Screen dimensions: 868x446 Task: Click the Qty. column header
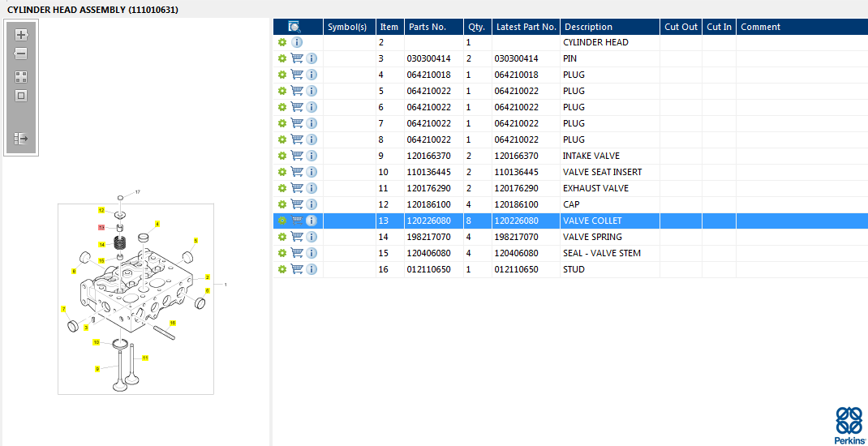[478, 27]
